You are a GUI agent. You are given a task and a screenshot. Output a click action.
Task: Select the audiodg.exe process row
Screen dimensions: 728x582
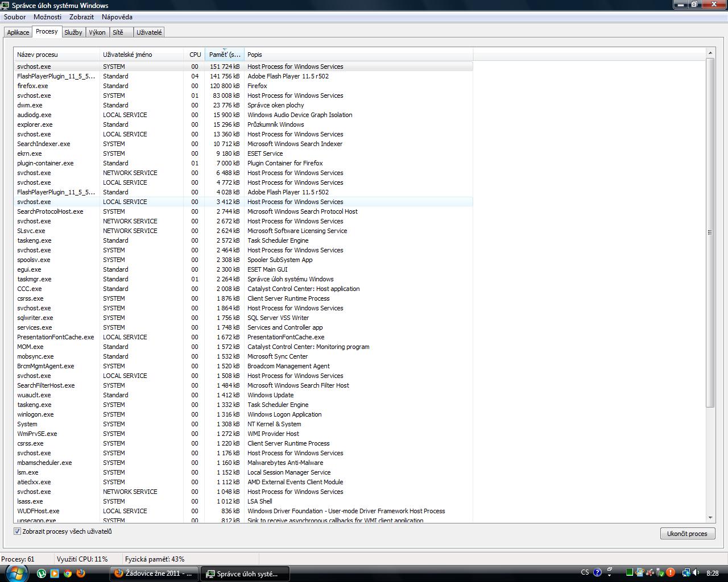tap(243, 115)
